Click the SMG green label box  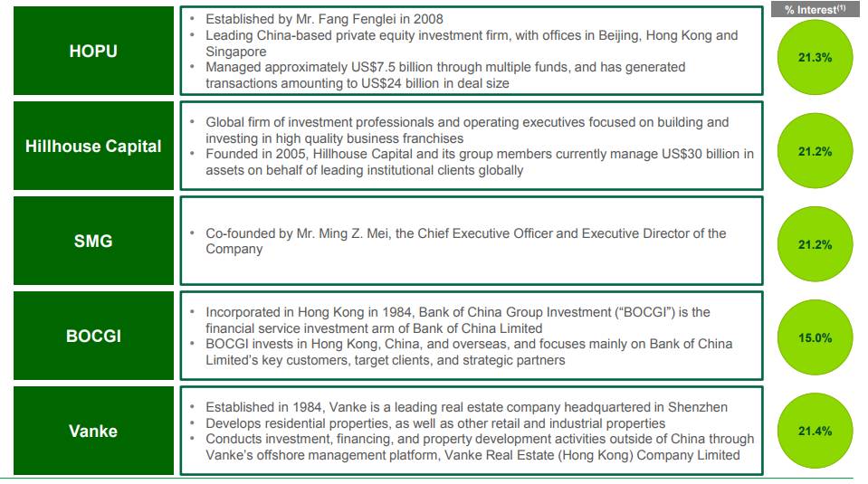click(93, 241)
